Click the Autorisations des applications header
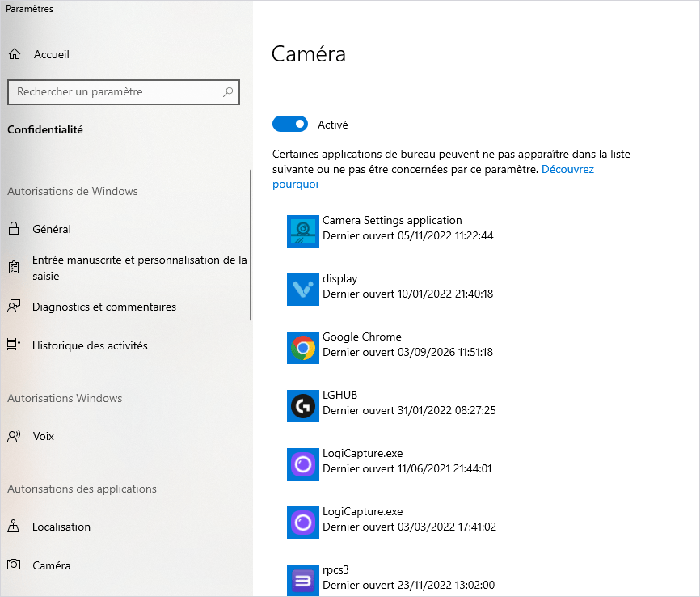The image size is (700, 597). pos(82,489)
